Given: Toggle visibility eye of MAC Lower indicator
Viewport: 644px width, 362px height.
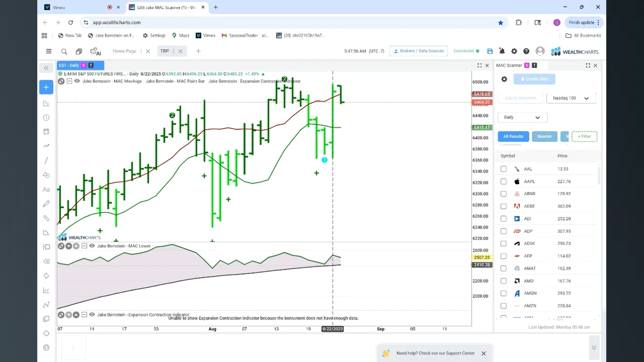Looking at the screenshot, I should pos(92,246).
